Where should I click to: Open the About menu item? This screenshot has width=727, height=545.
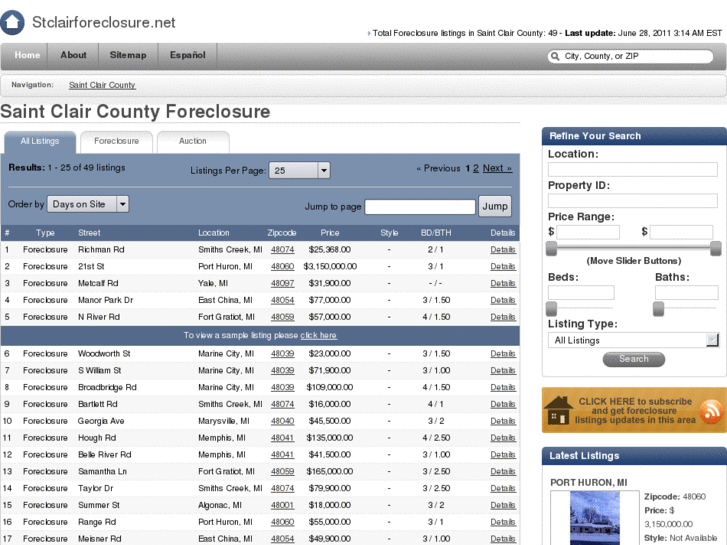coord(73,55)
